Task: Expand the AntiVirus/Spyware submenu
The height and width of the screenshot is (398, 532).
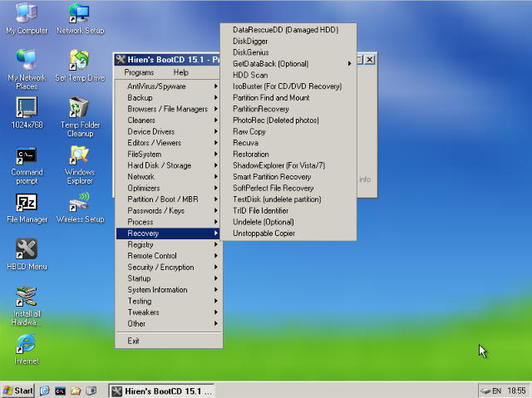Action: pos(156,86)
